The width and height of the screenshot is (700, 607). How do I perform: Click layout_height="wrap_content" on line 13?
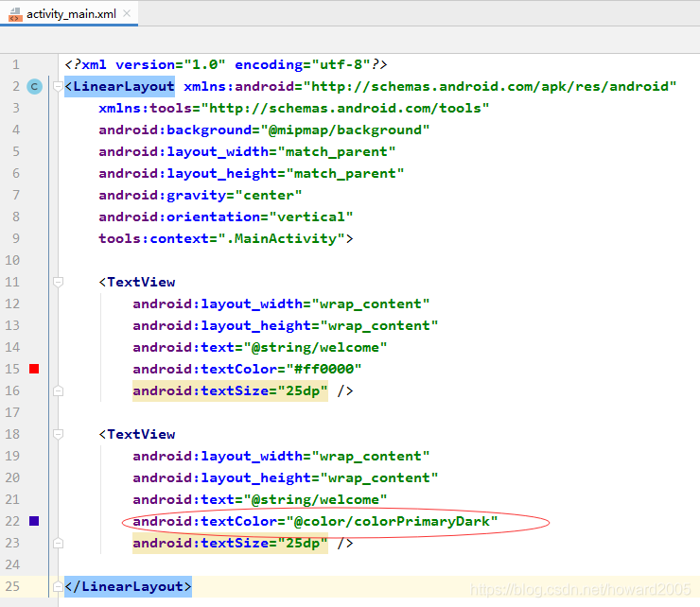pyautogui.click(x=286, y=325)
